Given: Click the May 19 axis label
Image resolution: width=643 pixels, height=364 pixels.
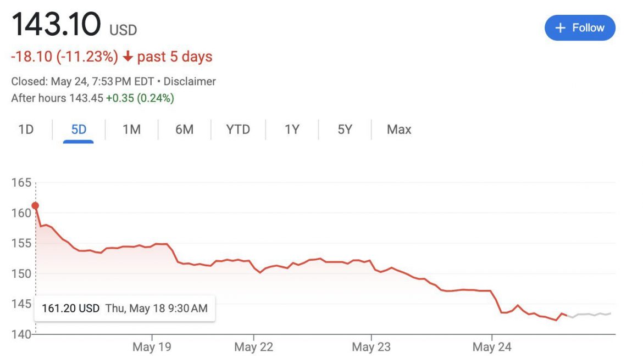Looking at the screenshot, I should 152,347.
